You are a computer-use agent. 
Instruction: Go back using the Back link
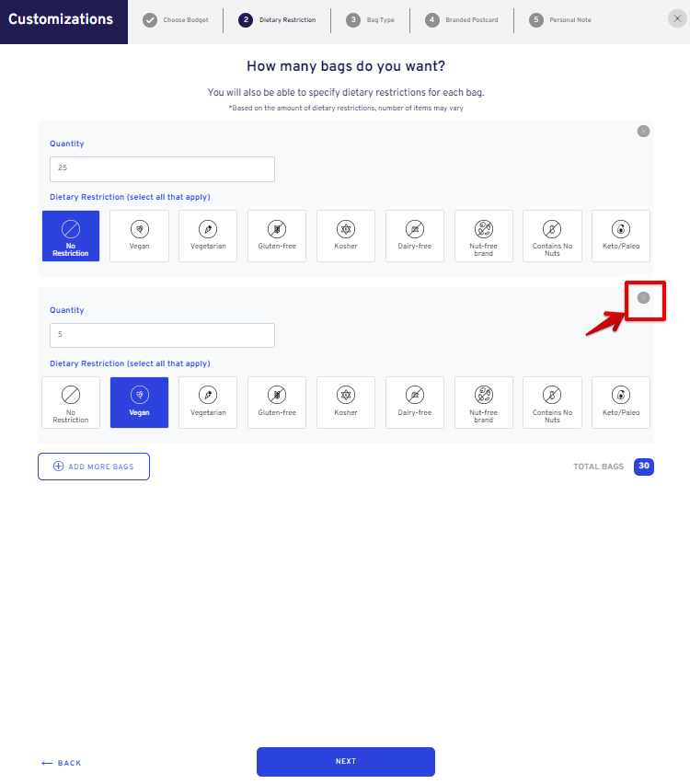tap(61, 763)
